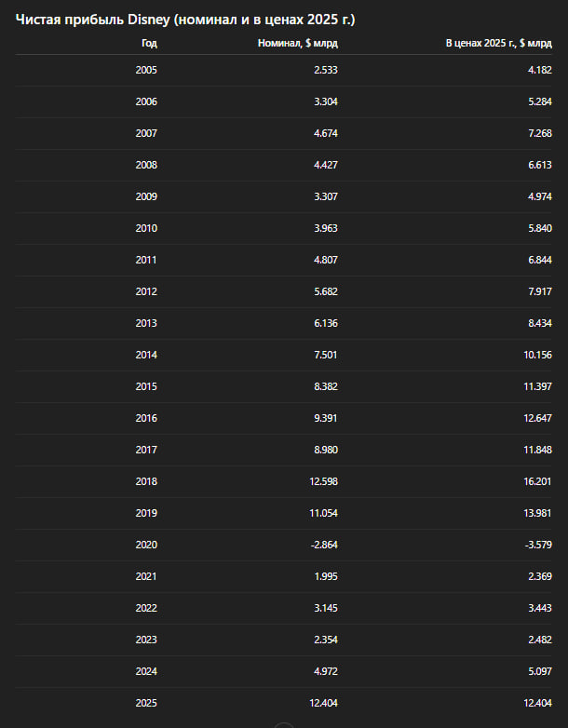Select the year 2020 cell
Screen dimensions: 568x728
(x=146, y=545)
